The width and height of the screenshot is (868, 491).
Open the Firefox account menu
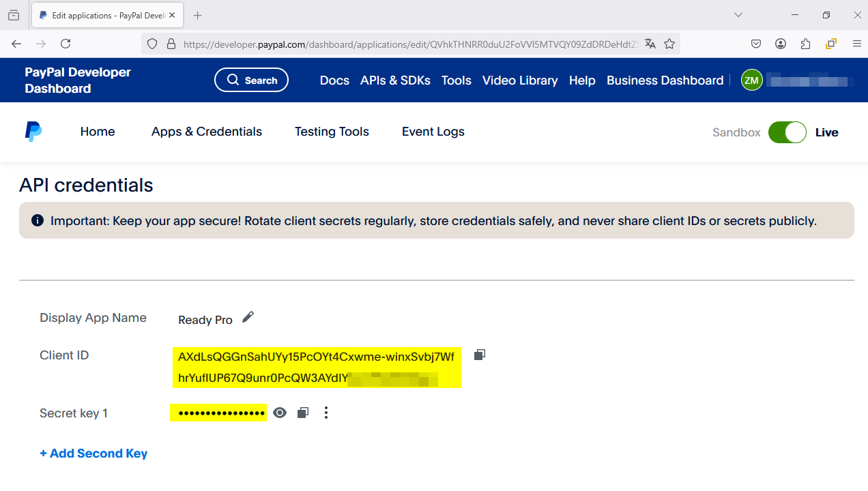pos(781,44)
